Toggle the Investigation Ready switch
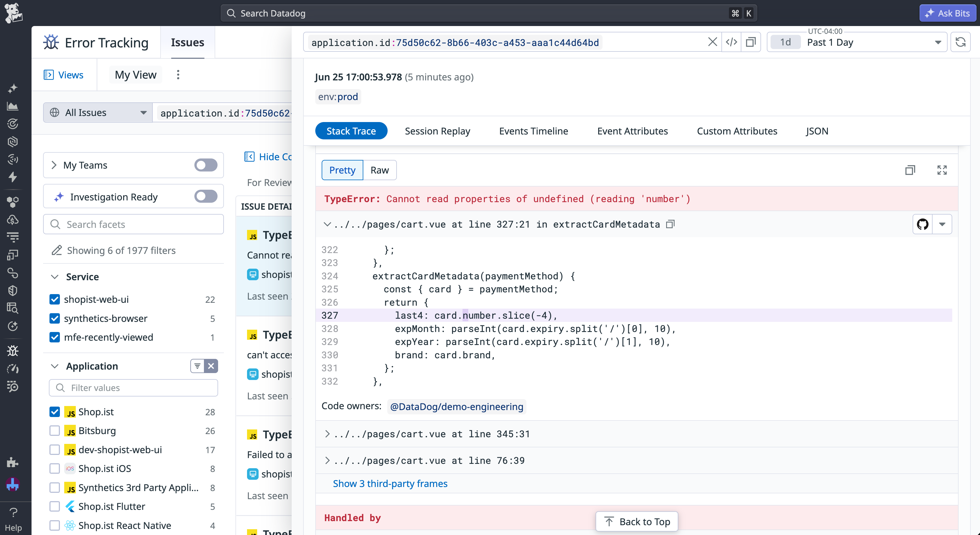This screenshot has width=980, height=535. [x=206, y=197]
